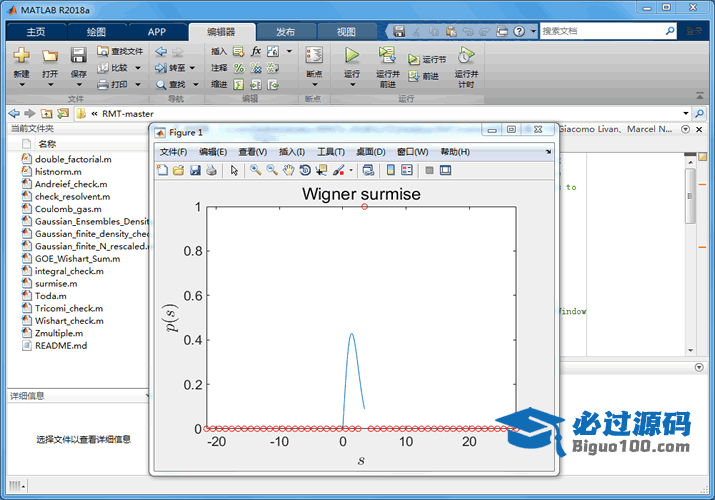Expand the Run (运行) dropdown arrow
Screen dimensions: 715x500
click(x=352, y=84)
